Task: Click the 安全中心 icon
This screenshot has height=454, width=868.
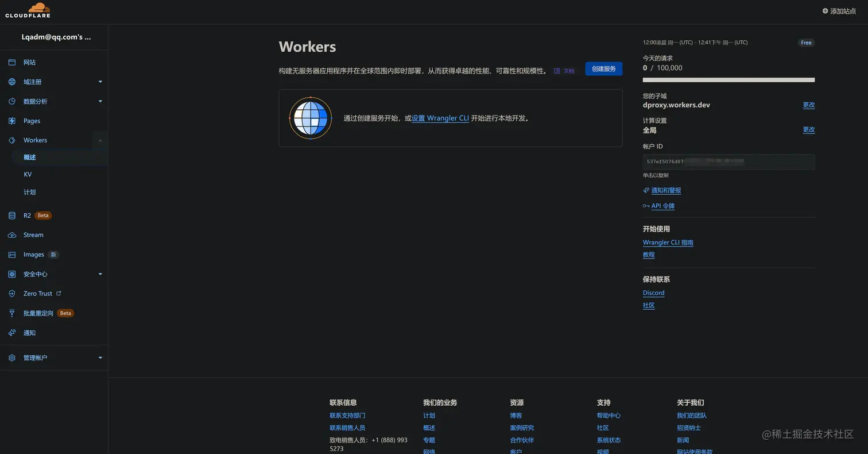Action: (11, 274)
